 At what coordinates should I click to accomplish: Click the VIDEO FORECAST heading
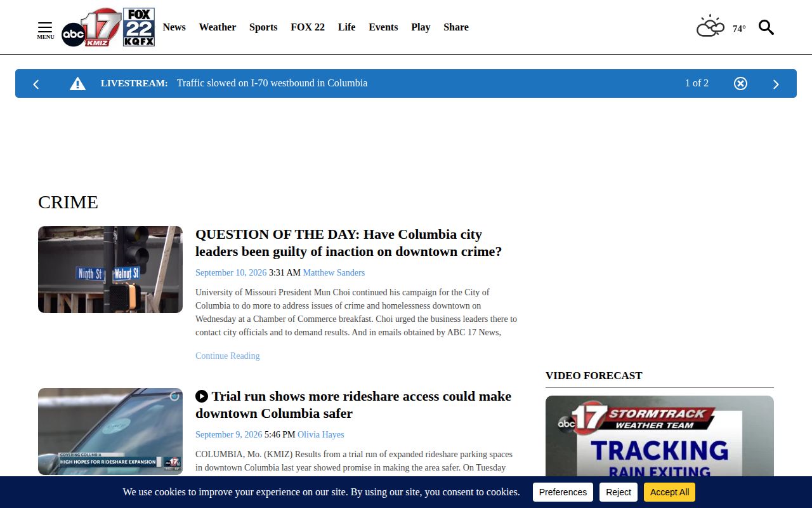tap(594, 375)
